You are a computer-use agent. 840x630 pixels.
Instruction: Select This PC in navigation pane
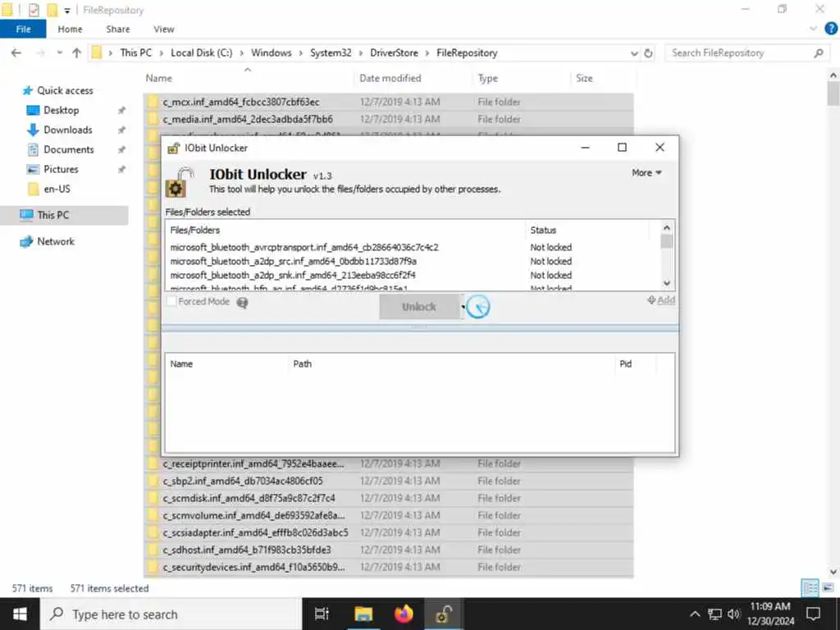coord(53,215)
